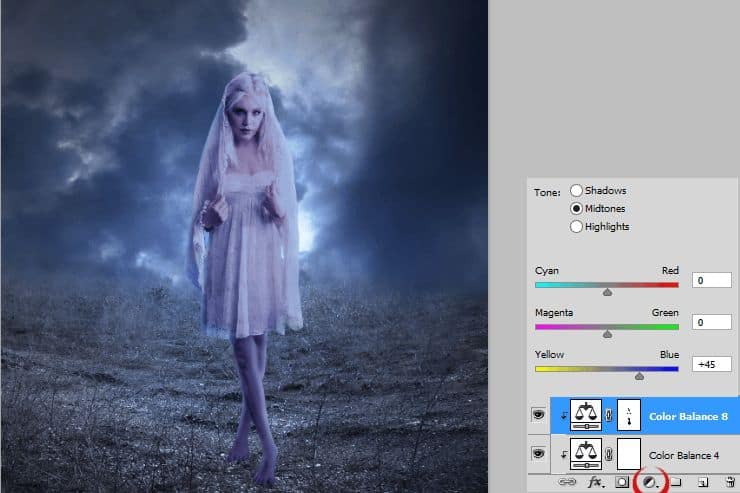
Task: Click the new group folder icon
Action: (676, 482)
